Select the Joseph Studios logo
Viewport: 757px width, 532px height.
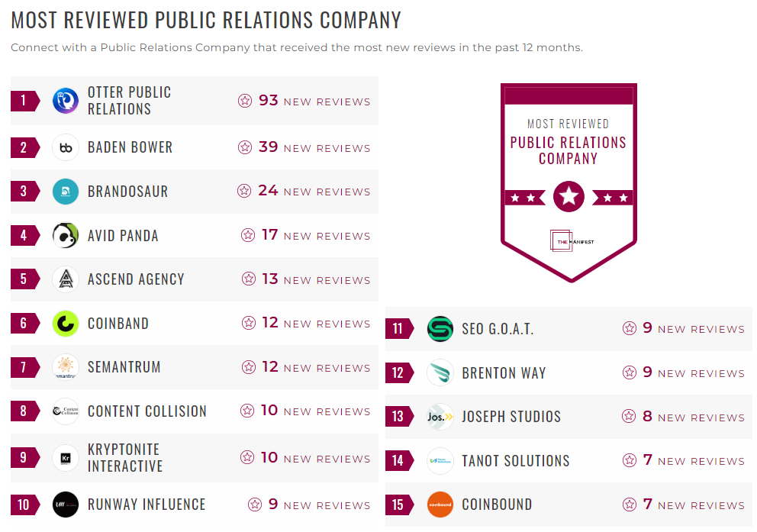[440, 417]
